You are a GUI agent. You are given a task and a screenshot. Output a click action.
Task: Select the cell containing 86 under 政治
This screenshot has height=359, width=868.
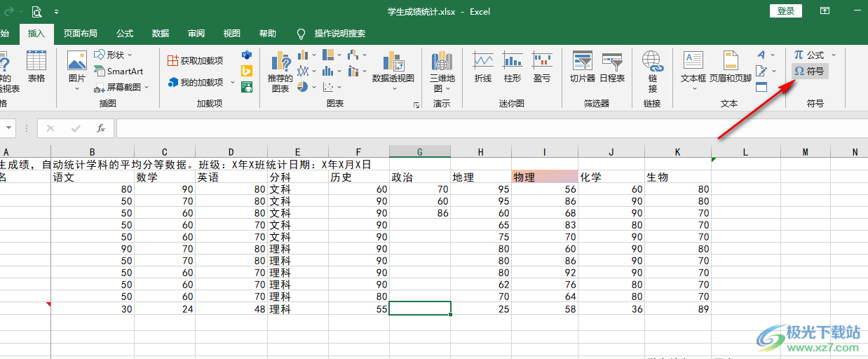420,213
